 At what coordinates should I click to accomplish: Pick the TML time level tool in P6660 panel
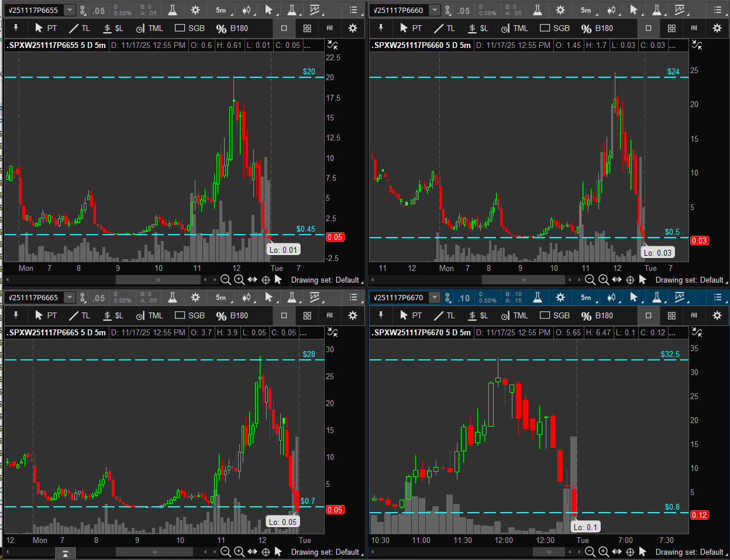coord(514,28)
